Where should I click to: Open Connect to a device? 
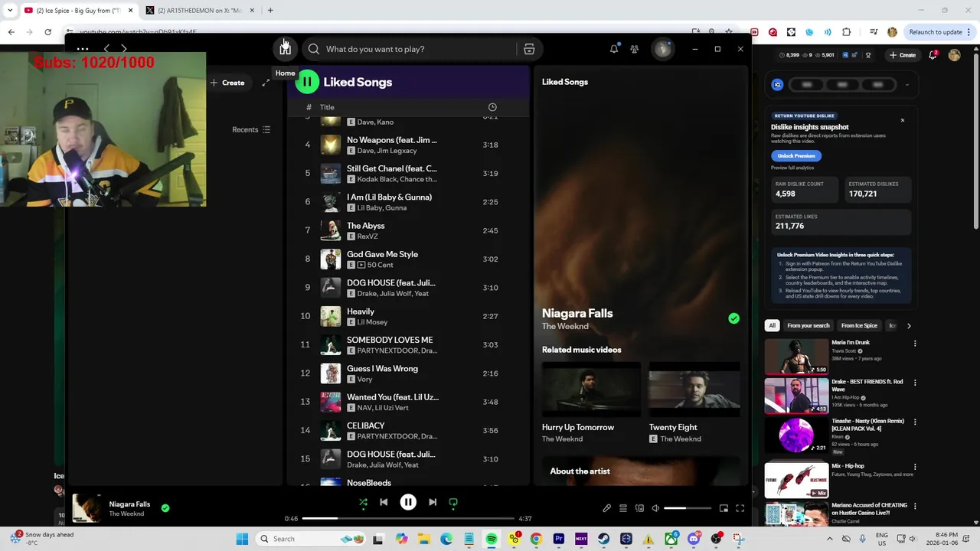click(x=639, y=508)
